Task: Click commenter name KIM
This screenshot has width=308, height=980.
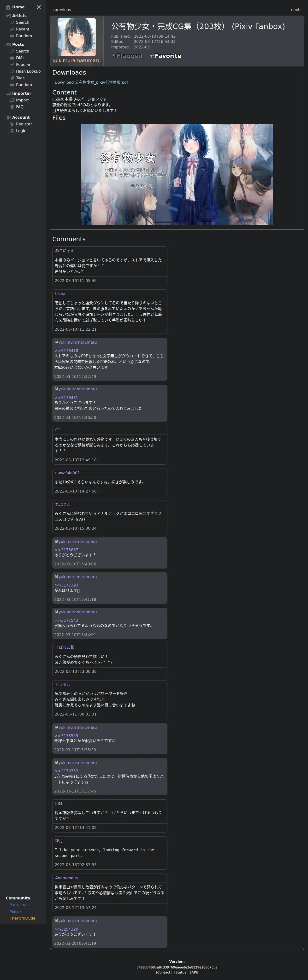Action: pos(59,804)
